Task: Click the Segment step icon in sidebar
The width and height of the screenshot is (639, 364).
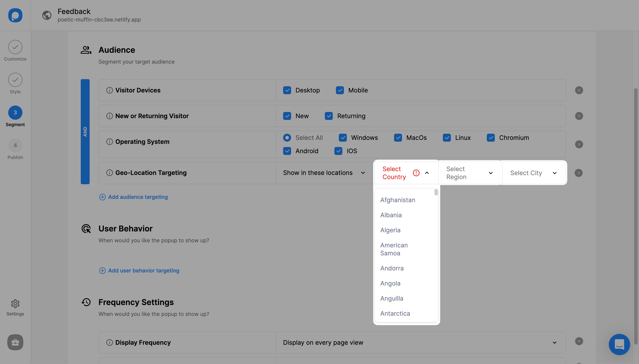Action: pyautogui.click(x=15, y=112)
